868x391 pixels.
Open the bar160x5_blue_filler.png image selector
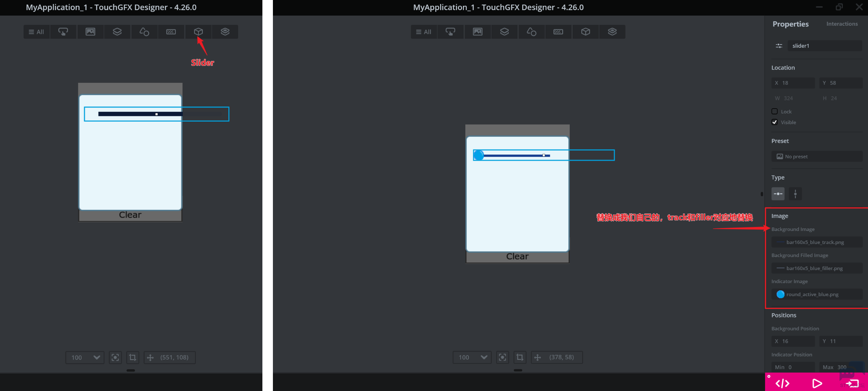point(817,268)
